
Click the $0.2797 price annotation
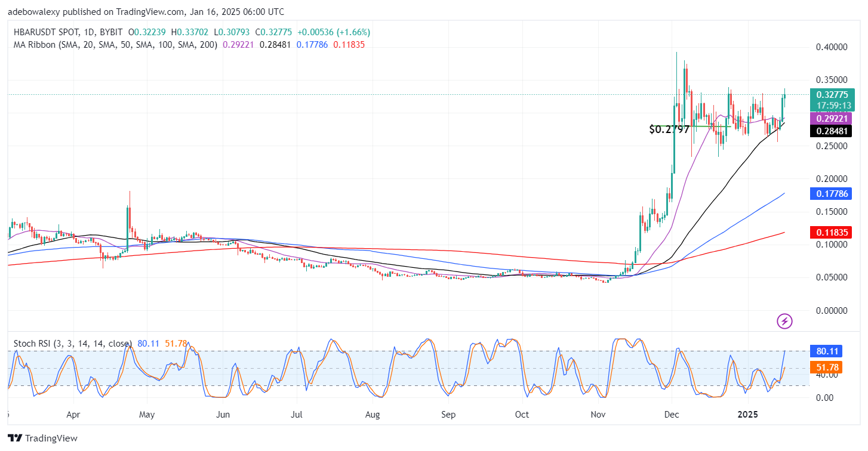pos(669,129)
